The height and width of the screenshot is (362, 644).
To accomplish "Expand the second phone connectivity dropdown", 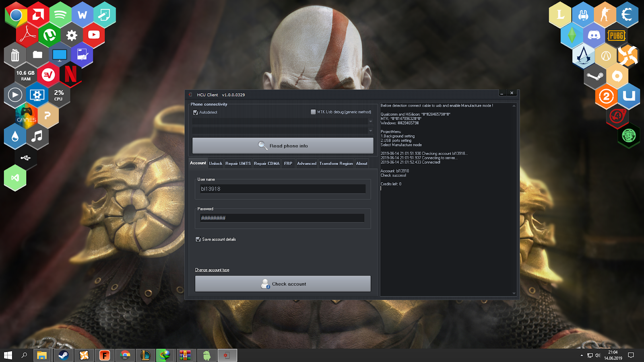I will click(x=371, y=130).
